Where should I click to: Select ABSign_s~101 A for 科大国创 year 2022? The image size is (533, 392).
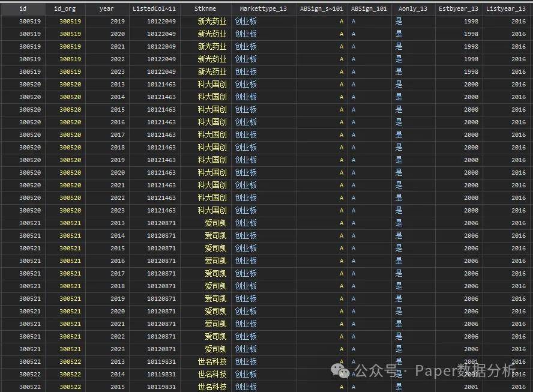[342, 198]
